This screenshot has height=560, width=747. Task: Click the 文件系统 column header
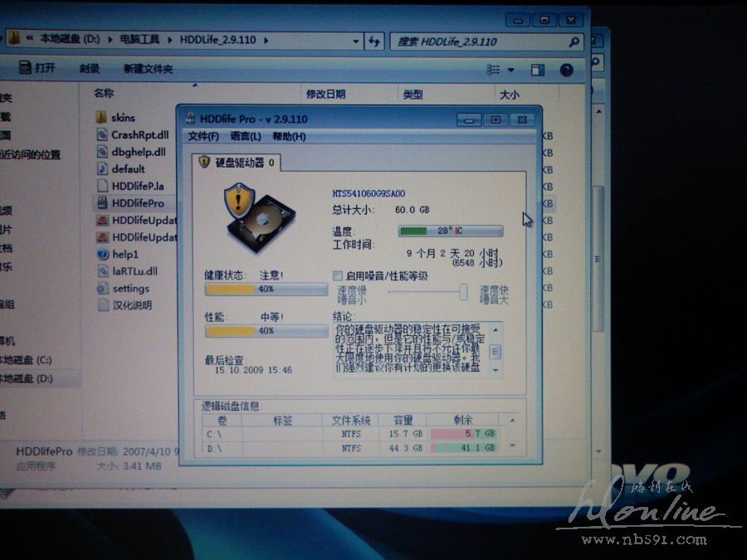(x=350, y=420)
